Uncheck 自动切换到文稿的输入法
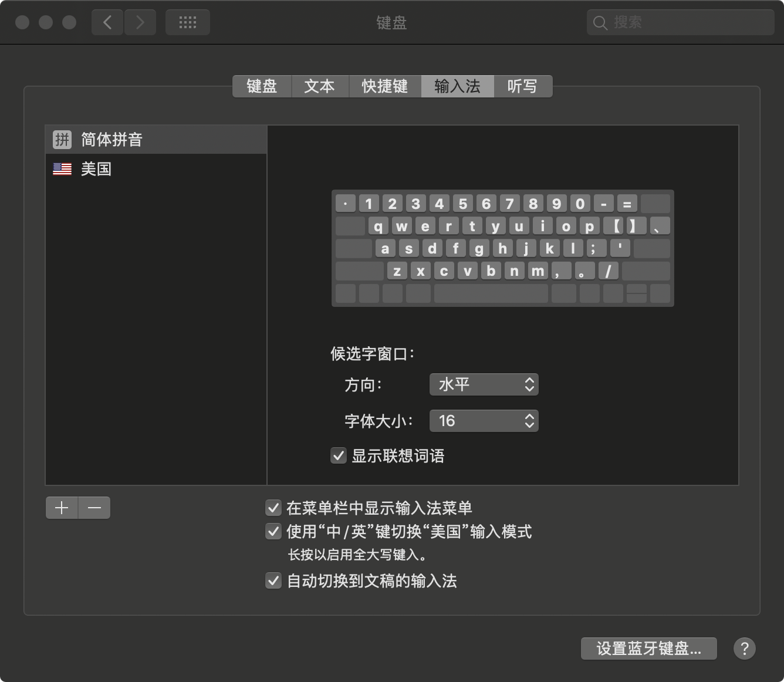The width and height of the screenshot is (784, 682). (273, 581)
